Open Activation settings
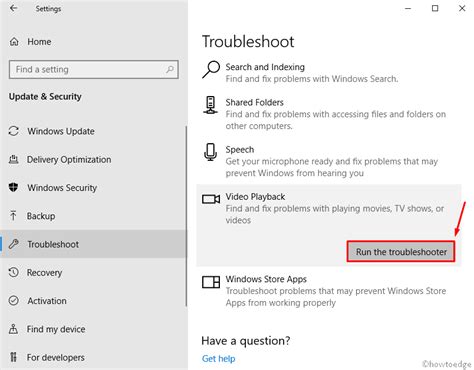This screenshot has width=474, height=370. [93, 301]
